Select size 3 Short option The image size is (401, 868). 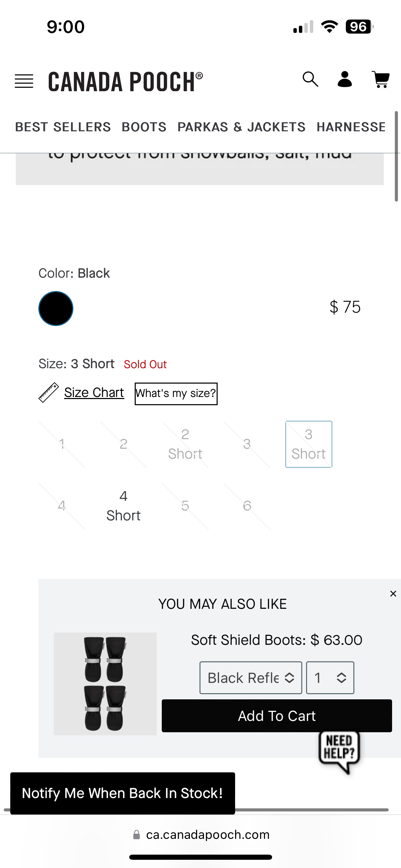308,444
